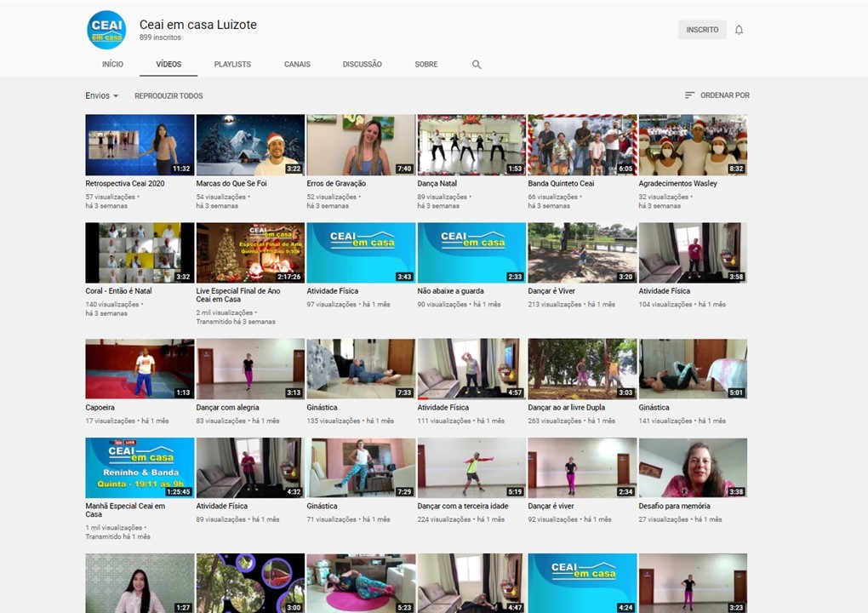Image resolution: width=868 pixels, height=613 pixels.
Task: Click title Capoeira
Action: [x=100, y=407]
